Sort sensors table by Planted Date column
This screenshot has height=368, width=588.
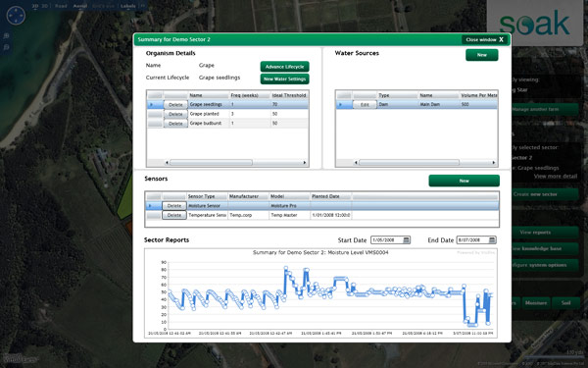click(331, 196)
